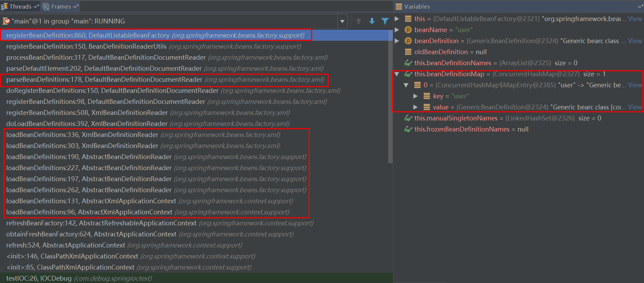This screenshot has width=644, height=283.
Task: Collapse the this.beanDefinitionMap node
Action: point(397,74)
